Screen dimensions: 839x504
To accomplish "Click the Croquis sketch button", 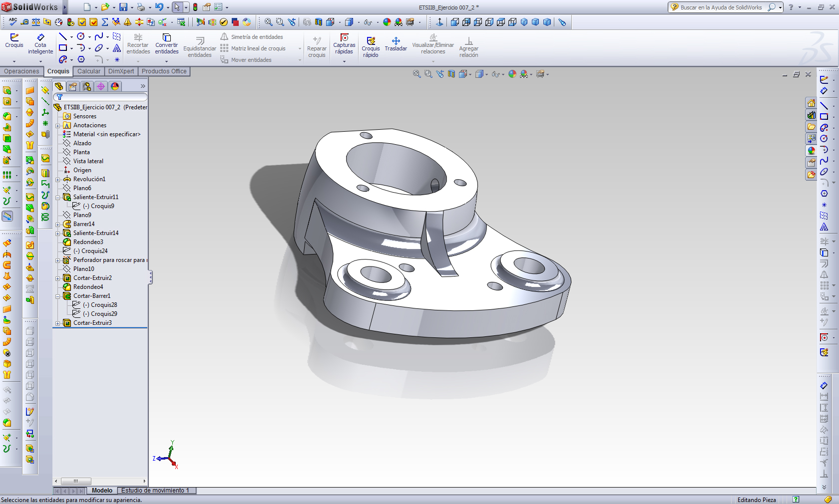I will tap(14, 40).
